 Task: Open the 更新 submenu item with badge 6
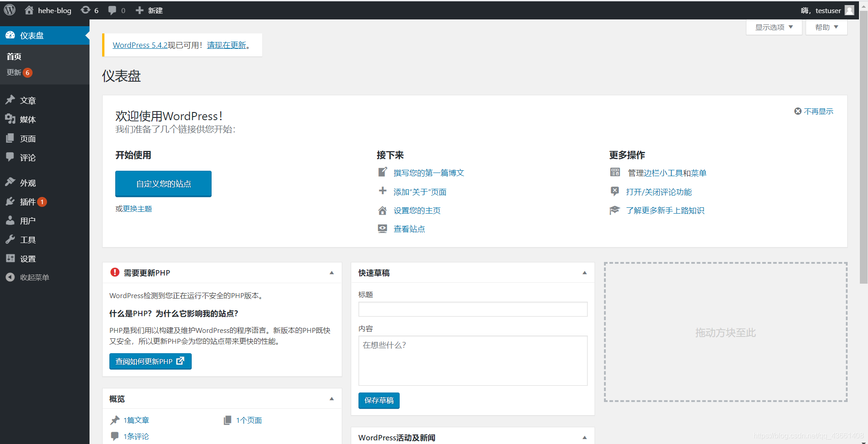(x=19, y=72)
